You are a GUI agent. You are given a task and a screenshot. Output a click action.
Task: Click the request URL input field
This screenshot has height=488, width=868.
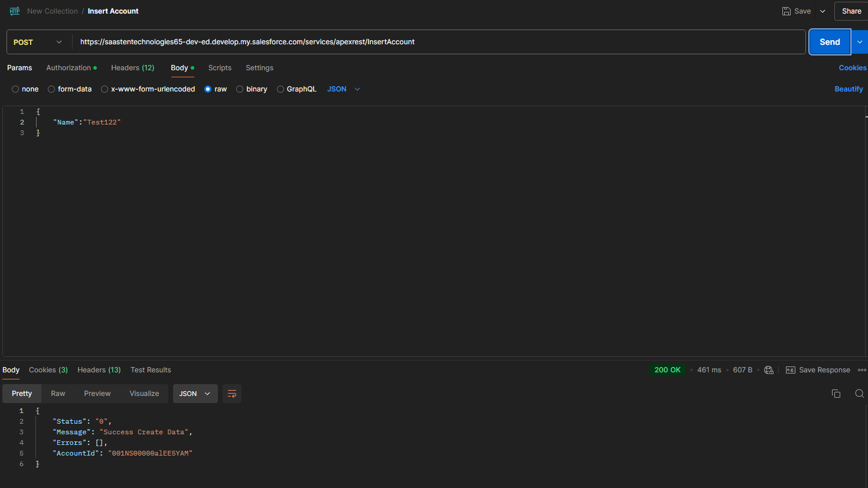click(x=439, y=42)
